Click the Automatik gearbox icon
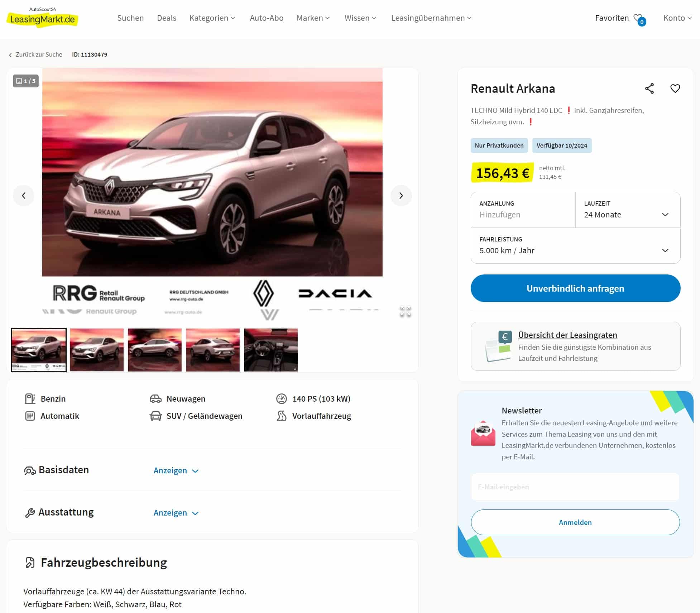700x613 pixels. coord(30,416)
